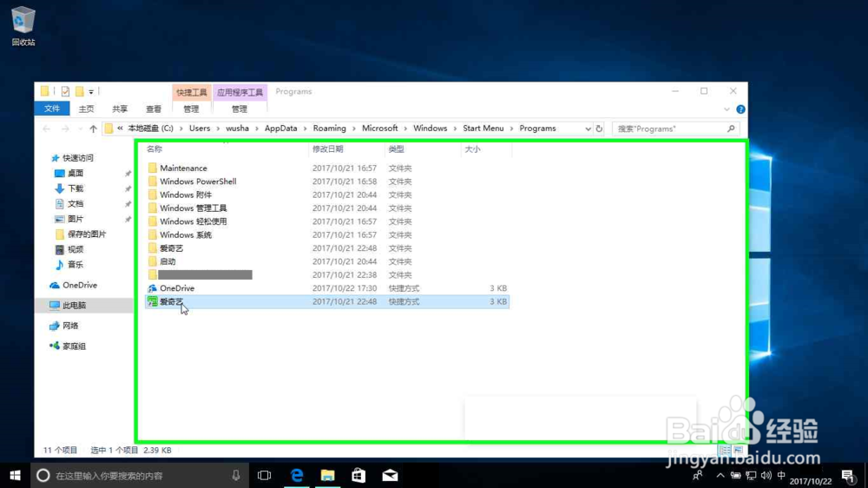
Task: Sort by the 名称 column header
Action: click(x=155, y=149)
